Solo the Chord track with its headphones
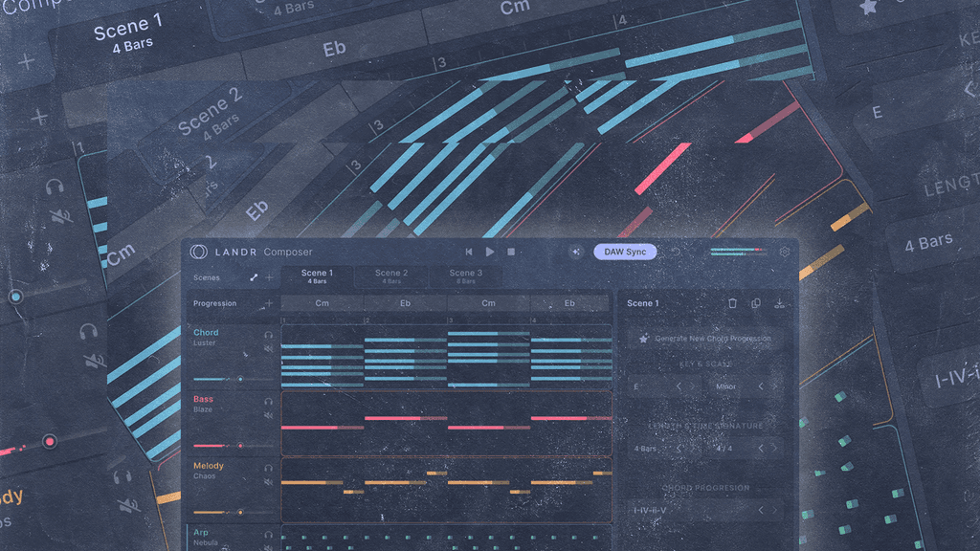This screenshot has height=551, width=980. coord(269,335)
